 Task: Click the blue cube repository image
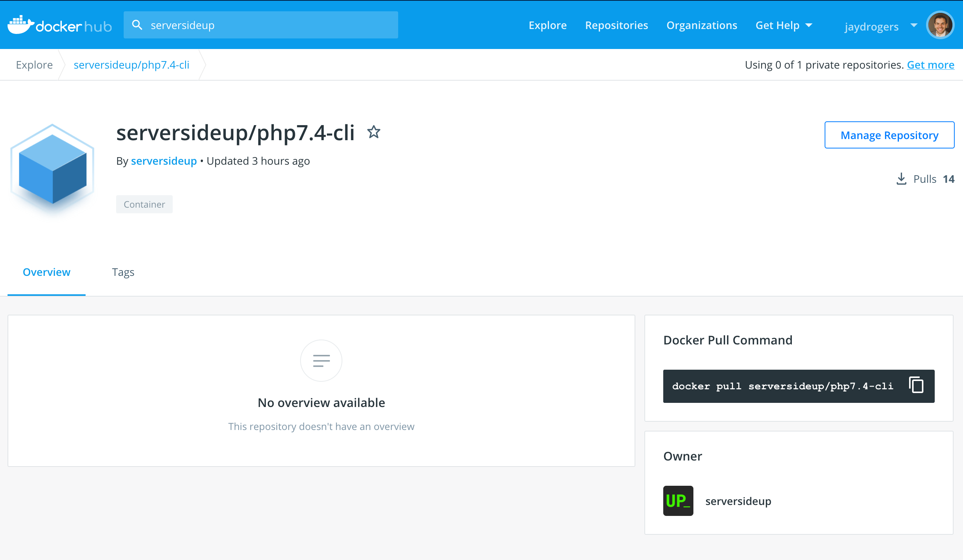pyautogui.click(x=52, y=169)
